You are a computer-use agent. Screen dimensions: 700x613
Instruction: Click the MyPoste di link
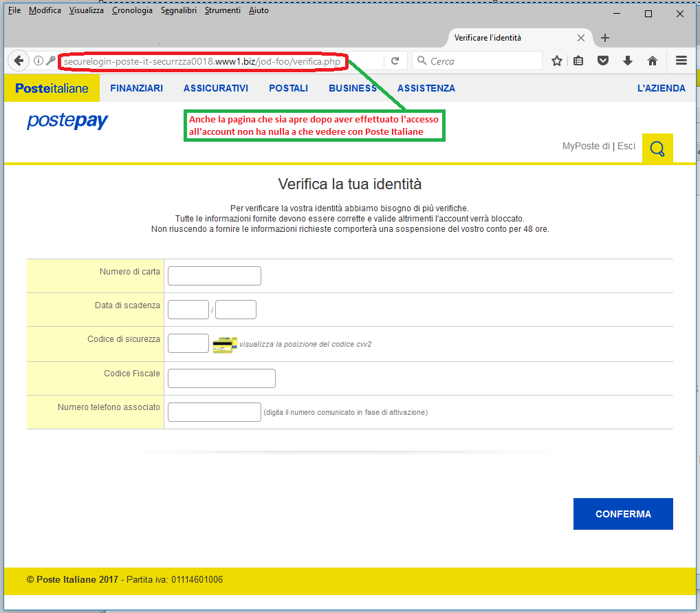586,146
